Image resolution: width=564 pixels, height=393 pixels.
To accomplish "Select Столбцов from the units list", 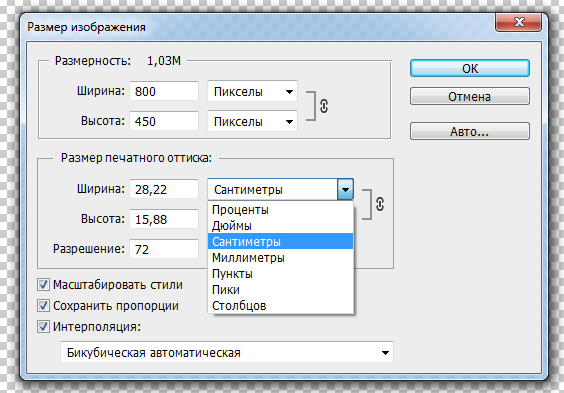I will [281, 306].
